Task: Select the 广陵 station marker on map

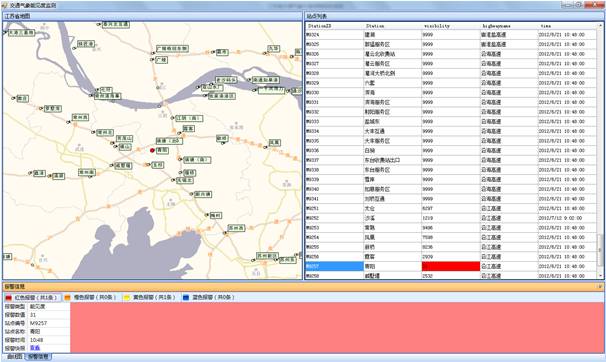Action: coord(161,60)
